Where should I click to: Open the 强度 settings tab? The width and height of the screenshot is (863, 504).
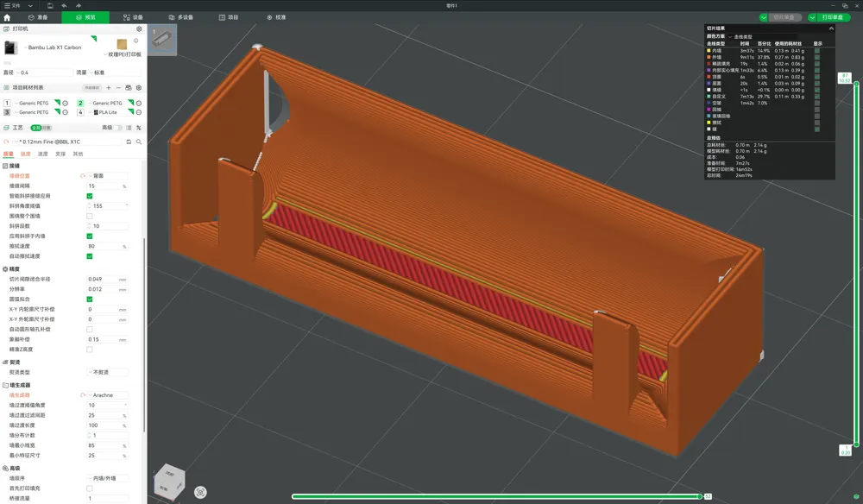point(26,154)
